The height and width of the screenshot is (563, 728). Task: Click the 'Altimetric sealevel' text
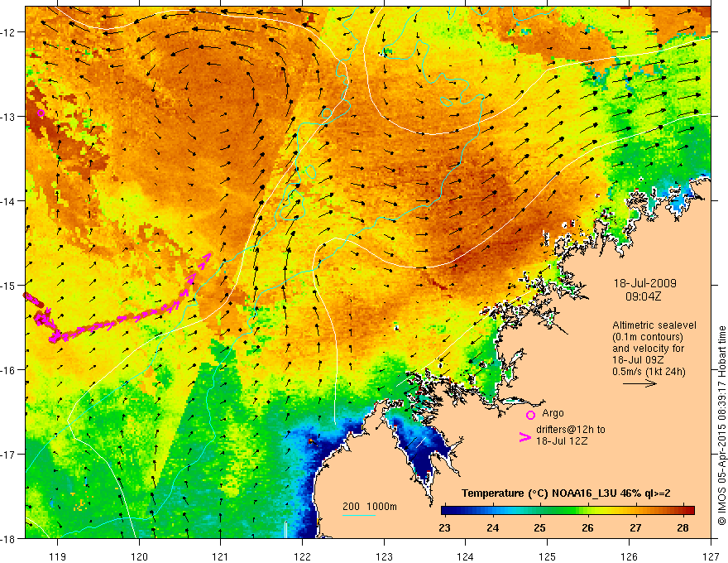tap(654, 325)
